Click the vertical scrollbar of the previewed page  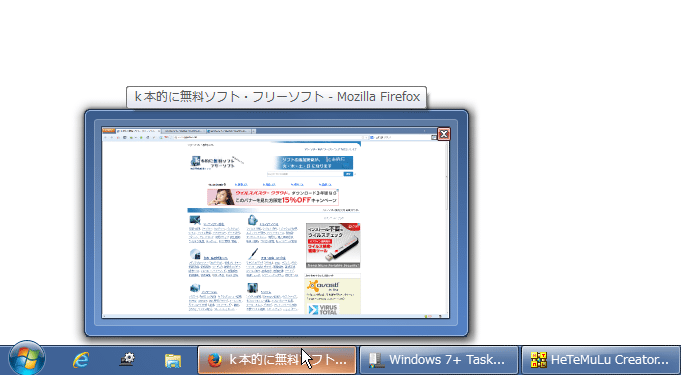(x=447, y=226)
